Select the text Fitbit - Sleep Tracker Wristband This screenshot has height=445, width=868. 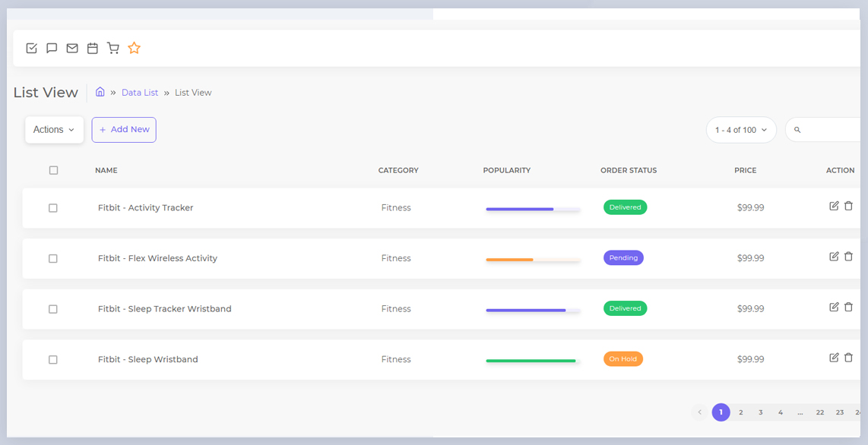coord(164,309)
